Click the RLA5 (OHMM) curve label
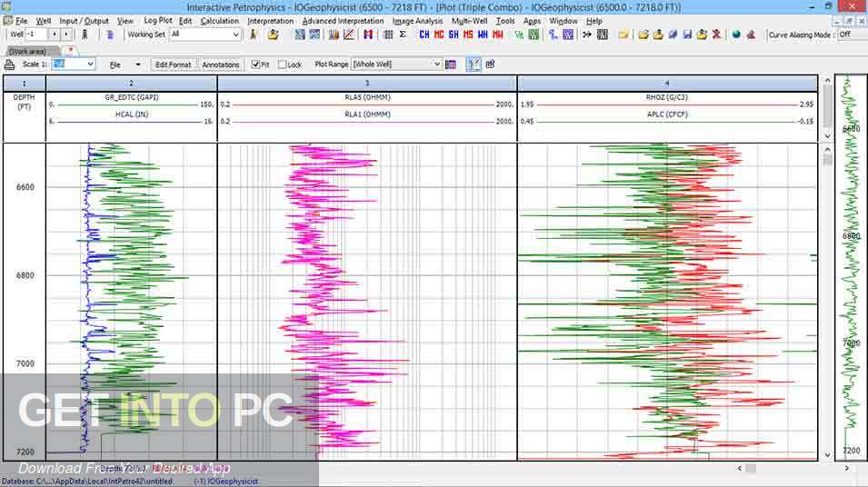 coord(367,97)
